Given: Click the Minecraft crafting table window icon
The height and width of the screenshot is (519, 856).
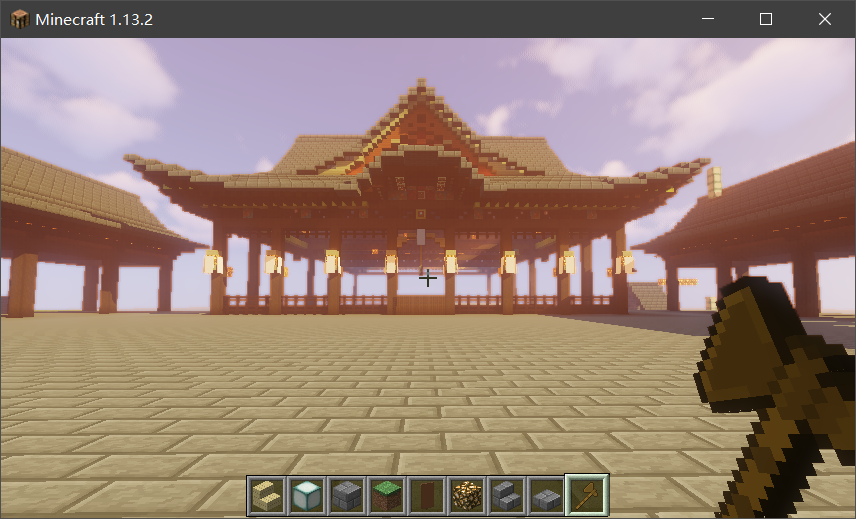Looking at the screenshot, I should pos(19,19).
